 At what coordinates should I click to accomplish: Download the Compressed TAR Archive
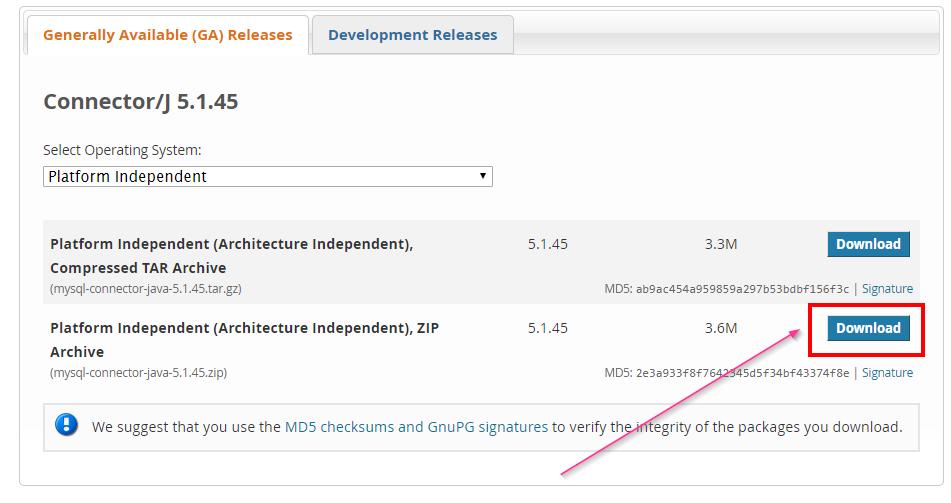pos(868,244)
